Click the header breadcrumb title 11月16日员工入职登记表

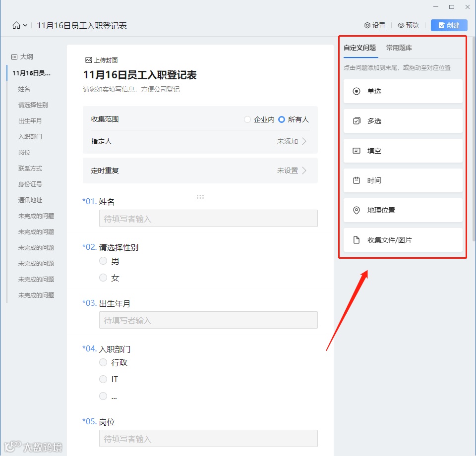point(82,26)
